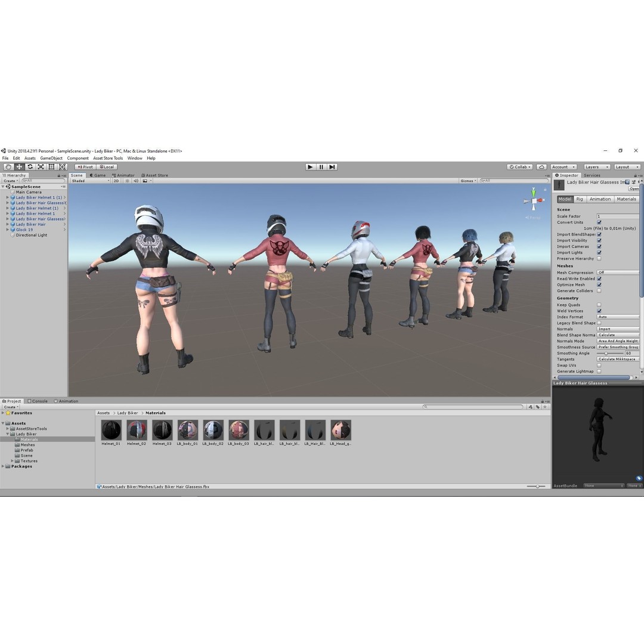Image resolution: width=644 pixels, height=644 pixels.
Task: Switch to the Game tab
Action: coord(98,175)
